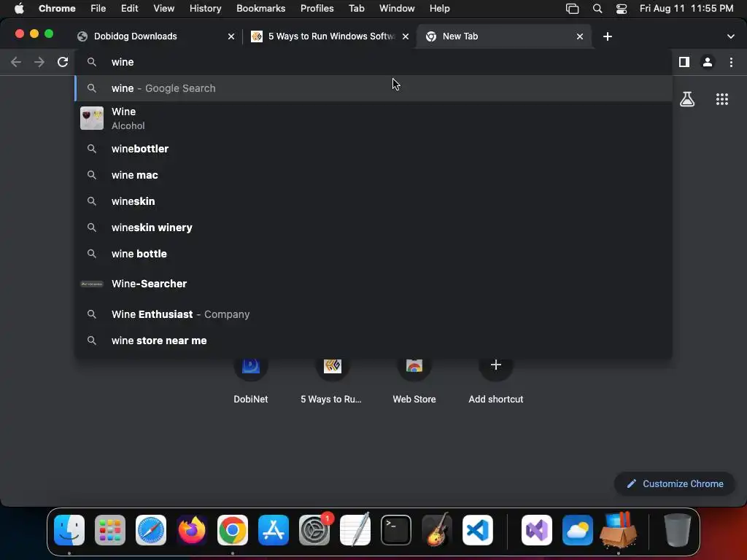Screen dimensions: 747x560
Task: Click the Customize Chrome button
Action: pos(675,484)
